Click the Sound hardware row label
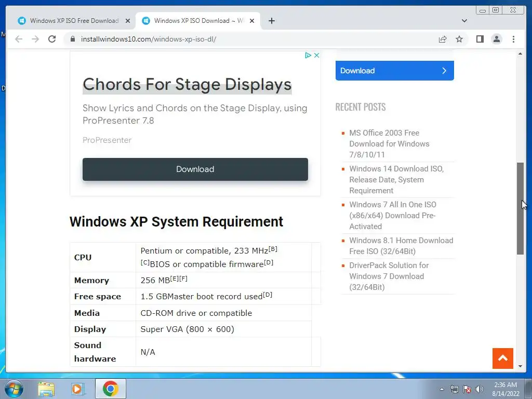Image resolution: width=532 pixels, height=399 pixels. [x=95, y=352]
